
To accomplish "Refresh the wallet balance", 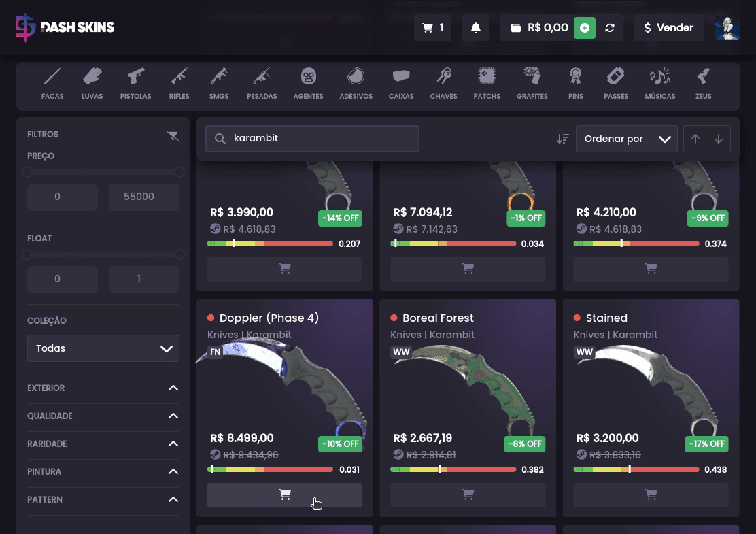I will click(610, 28).
